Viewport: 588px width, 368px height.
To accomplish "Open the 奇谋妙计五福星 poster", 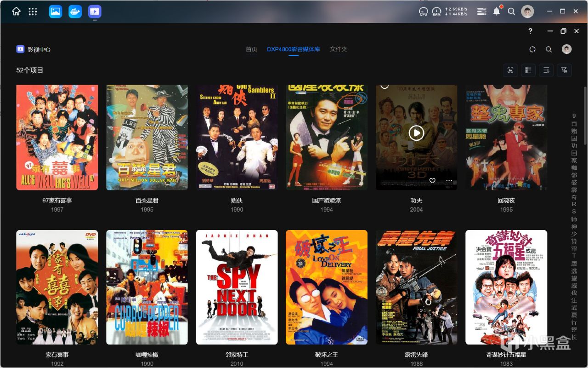I will [506, 287].
